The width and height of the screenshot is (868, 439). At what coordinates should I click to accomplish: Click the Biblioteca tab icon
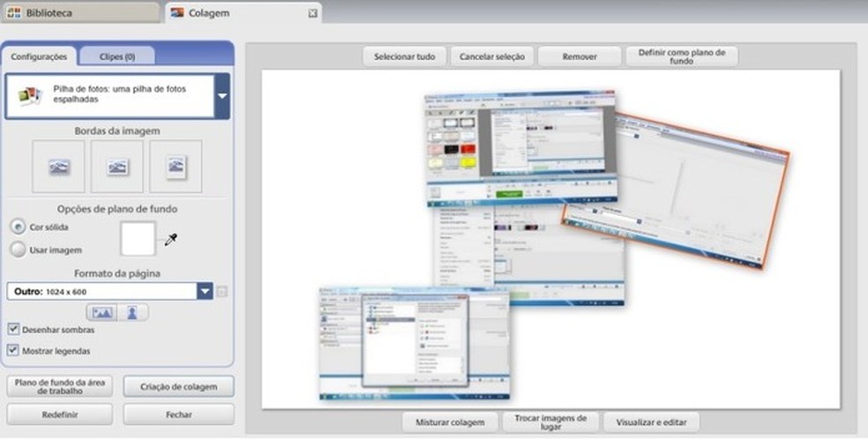pyautogui.click(x=14, y=12)
